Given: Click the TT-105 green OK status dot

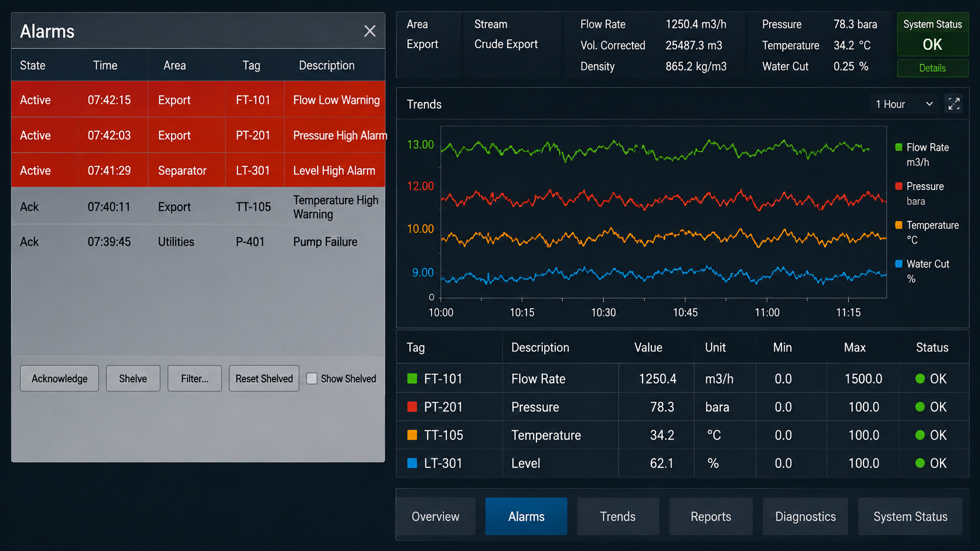Looking at the screenshot, I should tap(920, 435).
